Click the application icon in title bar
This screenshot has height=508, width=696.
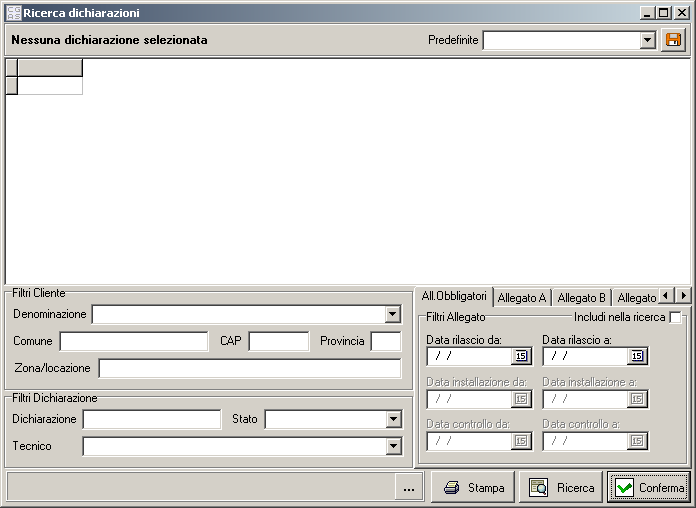click(x=14, y=13)
